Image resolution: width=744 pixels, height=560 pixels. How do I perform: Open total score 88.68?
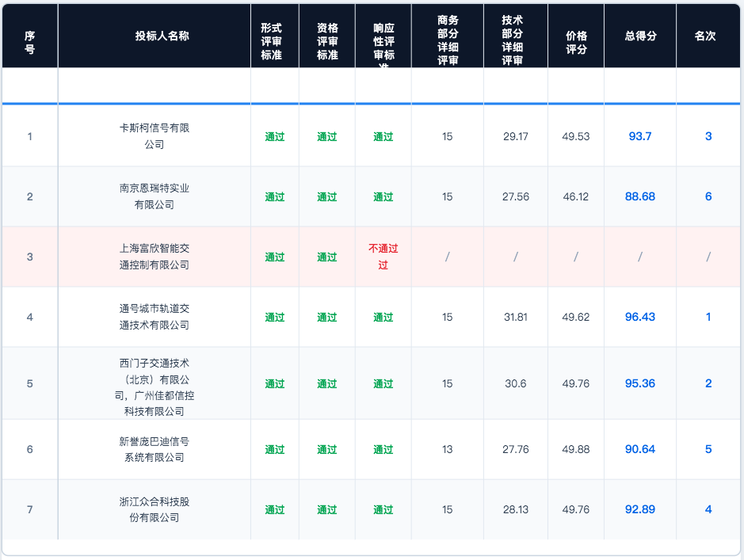640,196
